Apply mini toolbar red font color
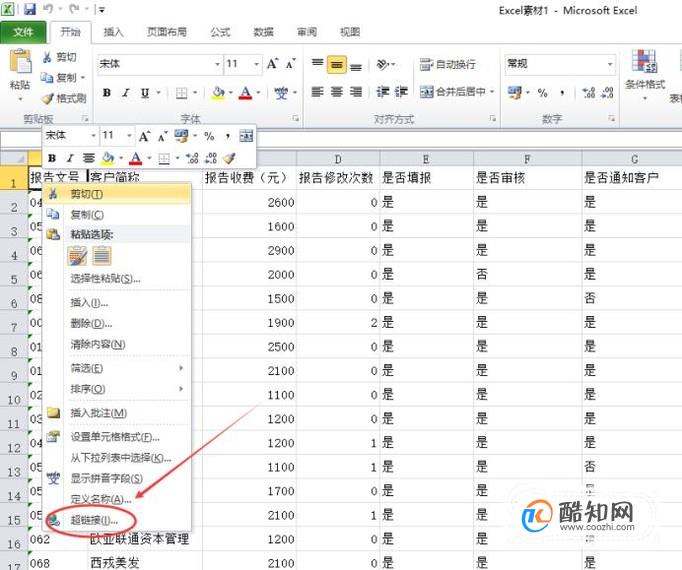 click(x=136, y=158)
